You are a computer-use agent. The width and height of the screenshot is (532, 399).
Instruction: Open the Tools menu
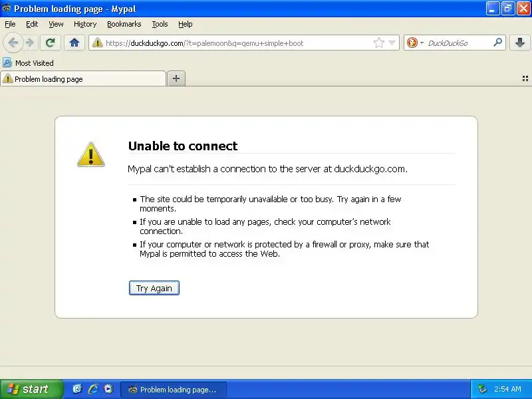pyautogui.click(x=160, y=24)
